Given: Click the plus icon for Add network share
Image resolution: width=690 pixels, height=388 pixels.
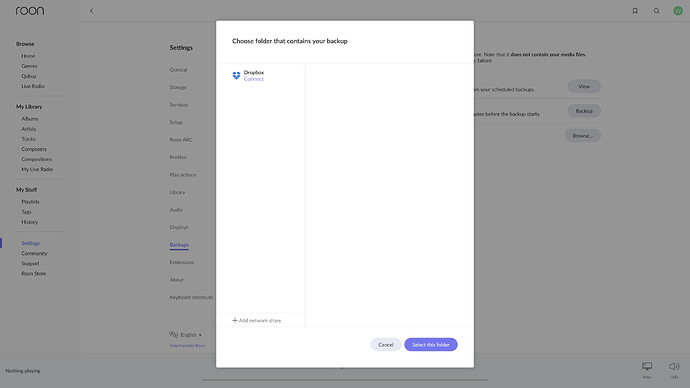Looking at the screenshot, I should 235,320.
